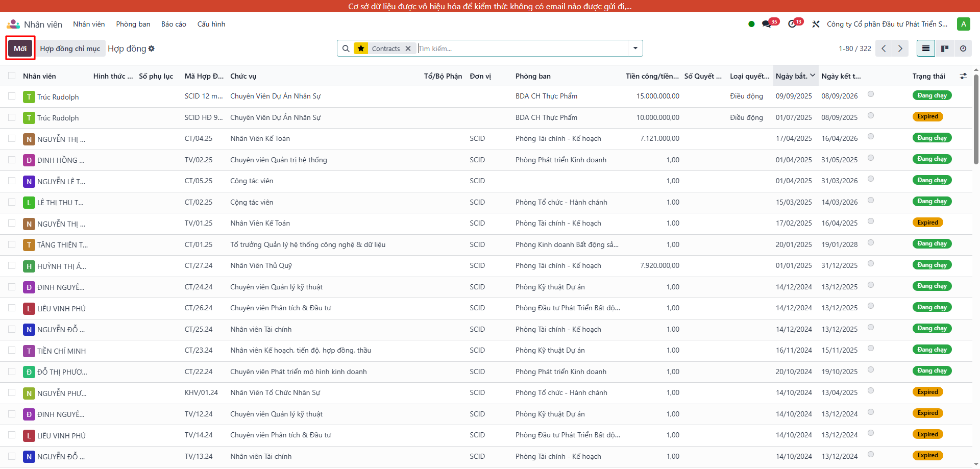Viewport: 980px width, 469px height.
Task: Sort by Chức vụ column header
Action: click(x=243, y=76)
